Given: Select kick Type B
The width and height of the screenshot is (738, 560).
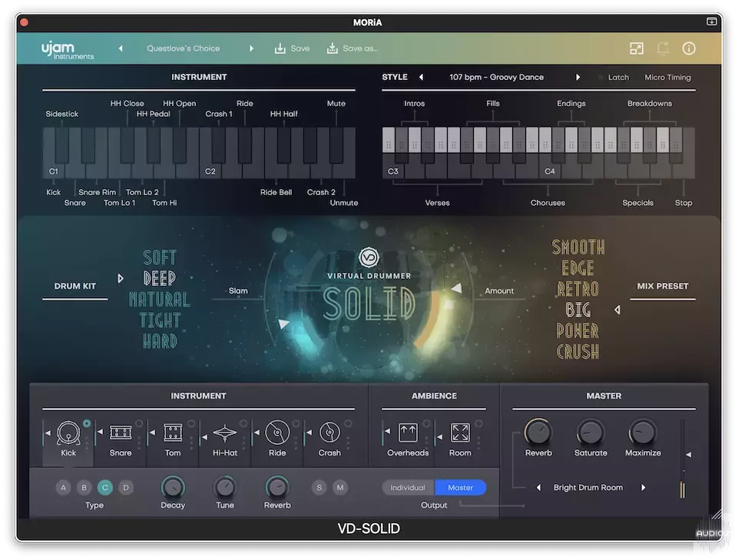Looking at the screenshot, I should click(84, 488).
